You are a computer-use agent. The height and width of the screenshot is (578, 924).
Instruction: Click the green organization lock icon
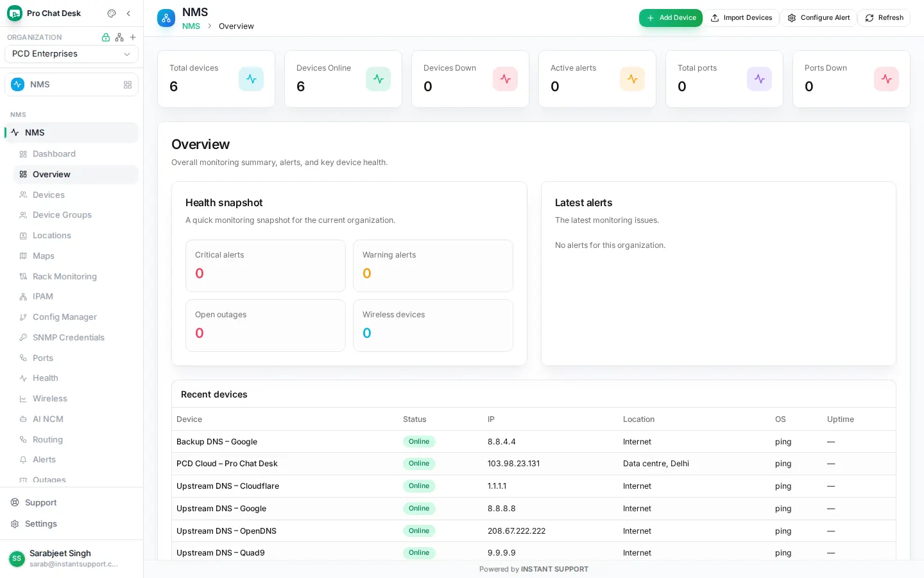pos(106,37)
